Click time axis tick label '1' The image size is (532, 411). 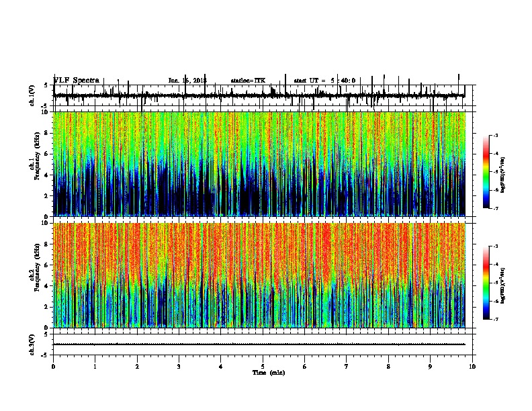click(95, 367)
